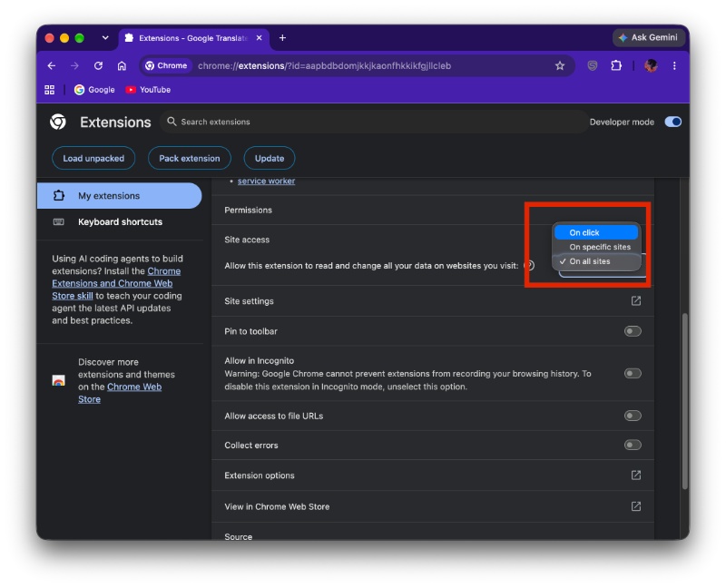Open the YouTube bookmark
This screenshot has height=588, width=726.
148,90
